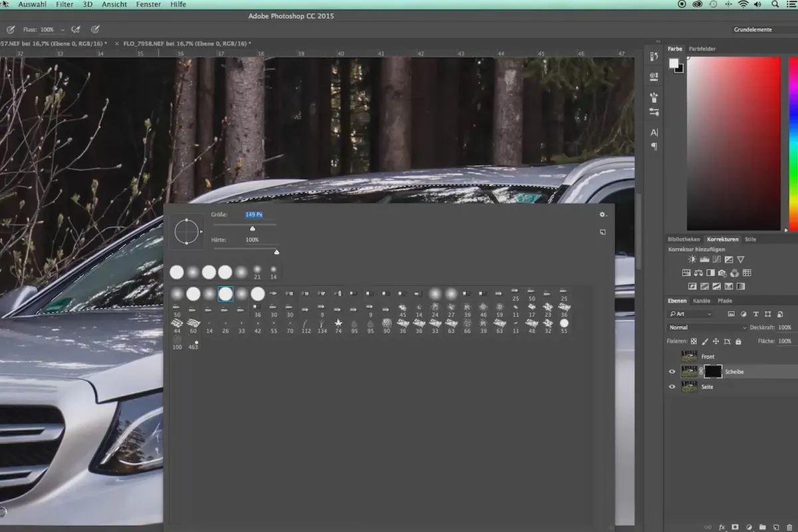
Task: Show the Front layer
Action: 672,356
